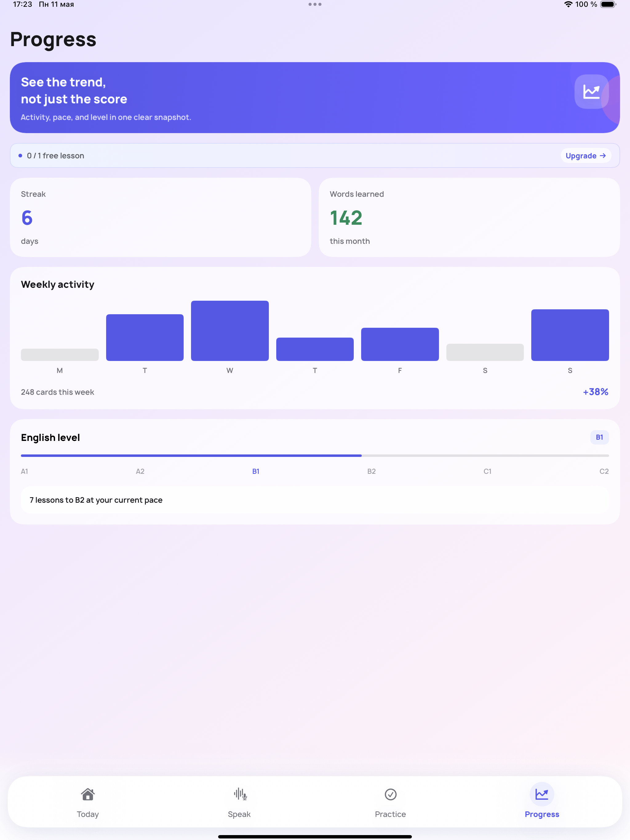Tap the three dots at the top center
The width and height of the screenshot is (630, 840).
(x=315, y=4)
